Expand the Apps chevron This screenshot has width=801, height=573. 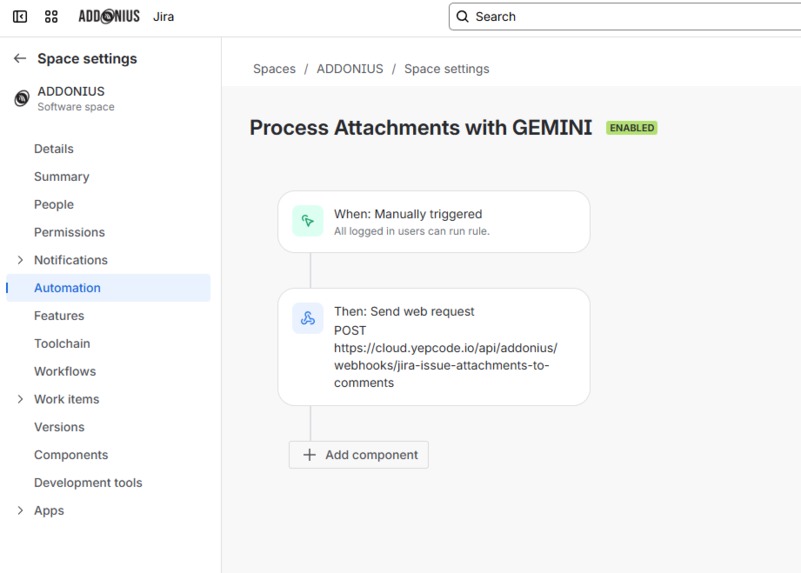[x=20, y=511]
